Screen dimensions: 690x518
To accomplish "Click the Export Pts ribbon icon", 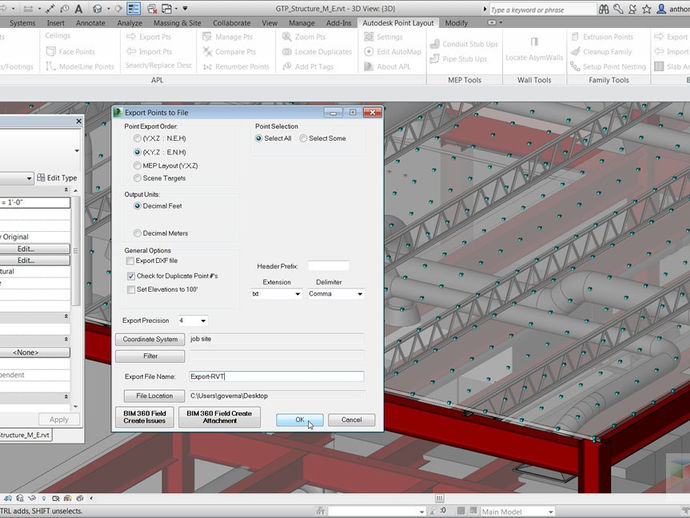I will (130, 37).
